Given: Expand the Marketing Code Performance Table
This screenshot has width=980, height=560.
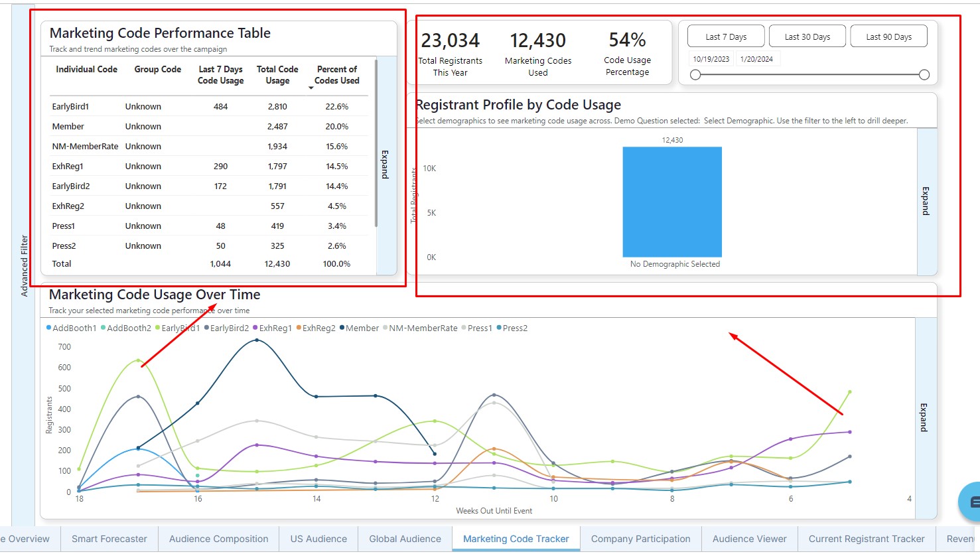Looking at the screenshot, I should pyautogui.click(x=385, y=164).
